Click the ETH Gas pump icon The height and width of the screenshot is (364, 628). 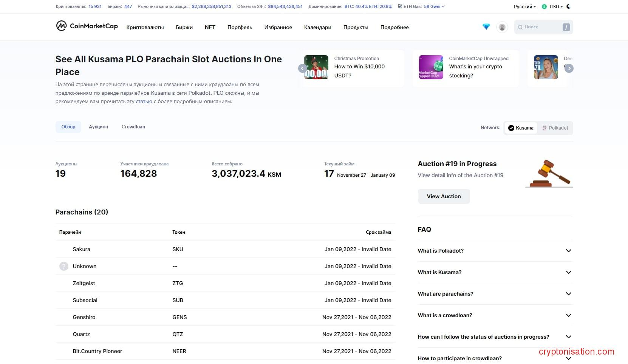point(400,6)
